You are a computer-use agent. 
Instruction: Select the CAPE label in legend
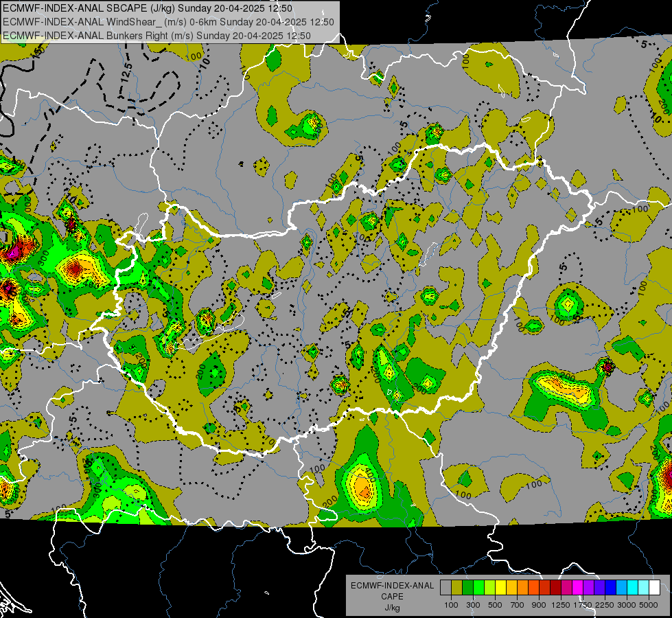coord(392,596)
